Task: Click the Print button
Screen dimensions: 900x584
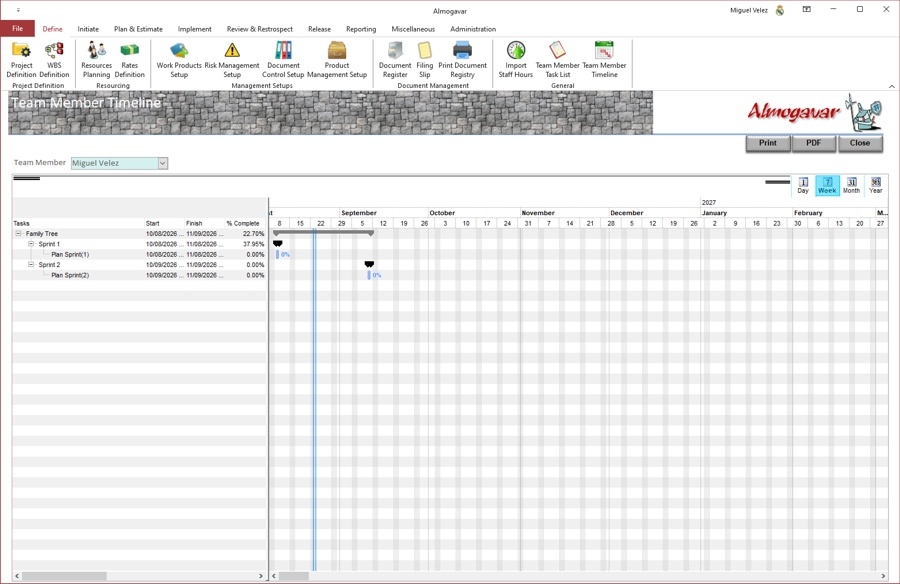Action: click(x=768, y=143)
